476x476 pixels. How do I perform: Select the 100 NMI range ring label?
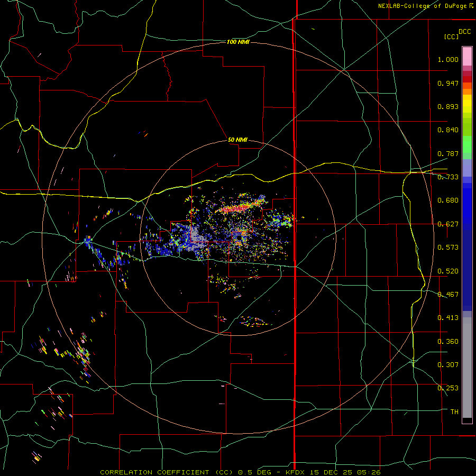(238, 42)
